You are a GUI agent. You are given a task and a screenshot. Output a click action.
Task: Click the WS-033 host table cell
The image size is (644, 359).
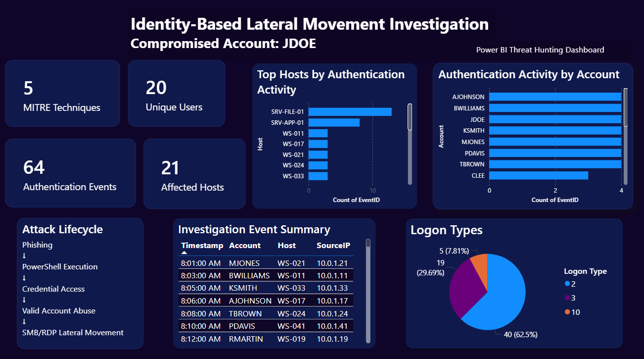[x=291, y=288]
